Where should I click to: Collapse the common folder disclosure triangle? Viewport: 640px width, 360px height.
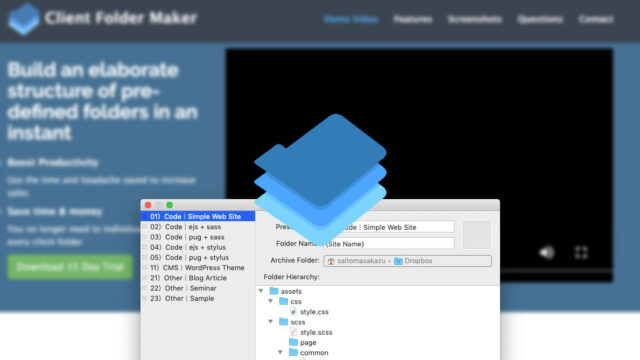pos(280,352)
